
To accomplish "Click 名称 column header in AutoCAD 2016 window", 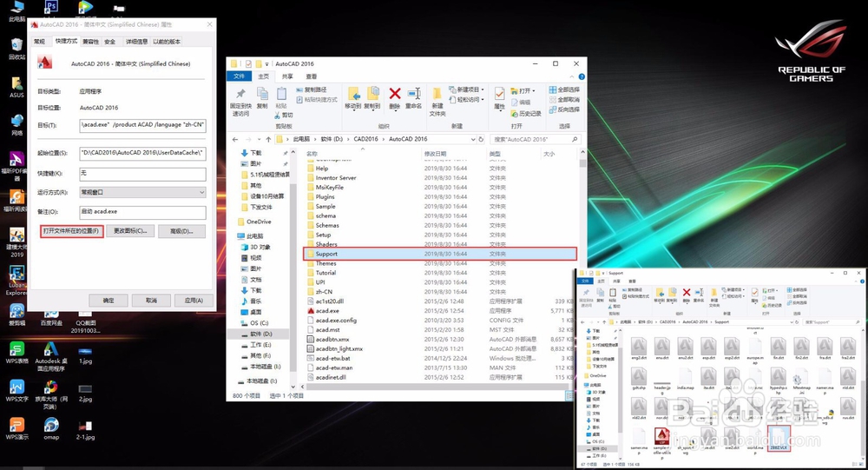I will 312,154.
